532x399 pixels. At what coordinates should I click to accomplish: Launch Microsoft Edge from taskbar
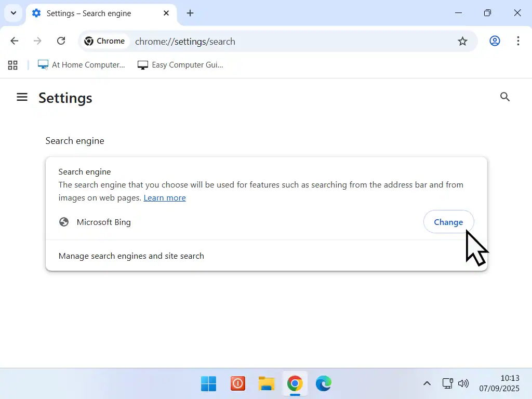[x=323, y=384]
